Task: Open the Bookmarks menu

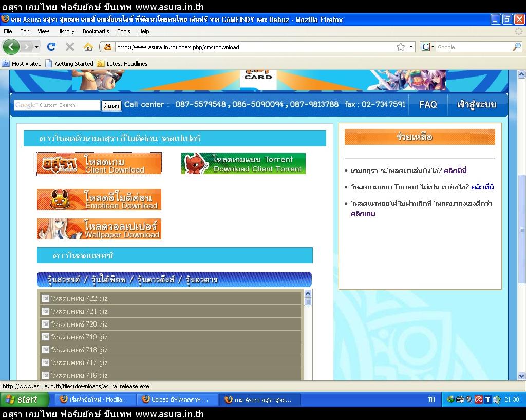Action: click(x=96, y=31)
